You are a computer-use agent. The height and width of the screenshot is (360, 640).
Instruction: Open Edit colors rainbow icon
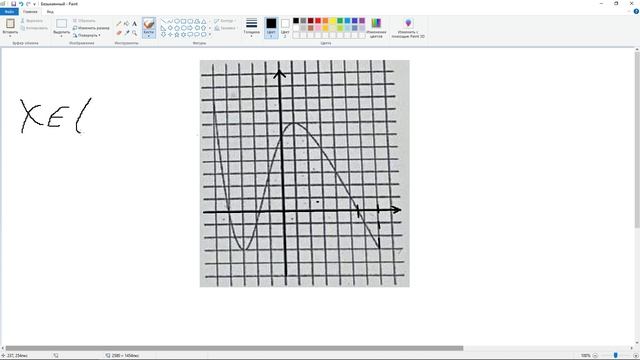tap(376, 23)
